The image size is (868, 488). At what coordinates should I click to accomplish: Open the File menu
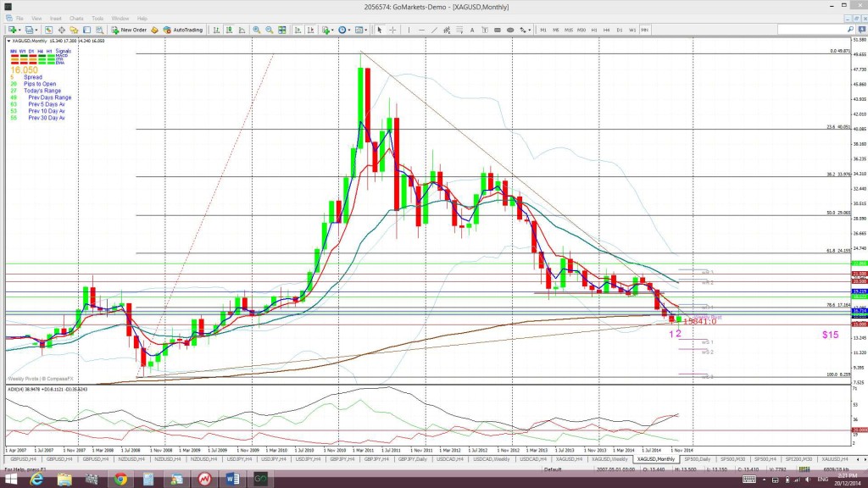coord(19,19)
